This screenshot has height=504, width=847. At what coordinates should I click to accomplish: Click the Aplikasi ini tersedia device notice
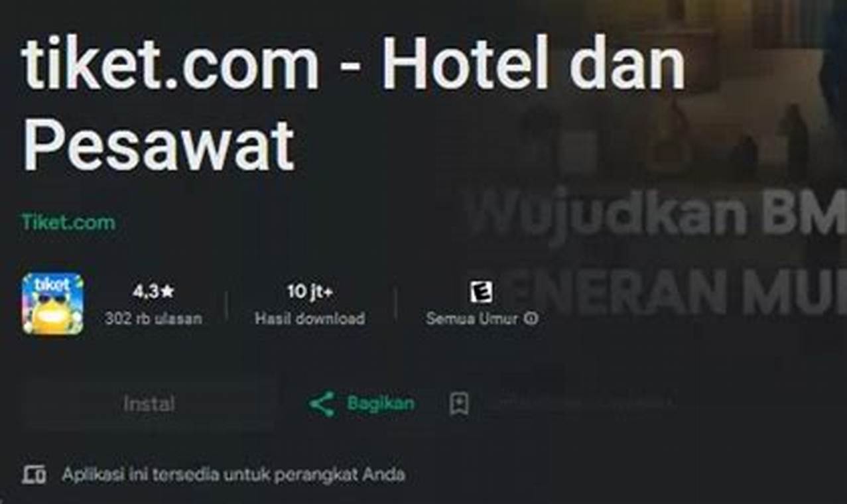pyautogui.click(x=233, y=475)
